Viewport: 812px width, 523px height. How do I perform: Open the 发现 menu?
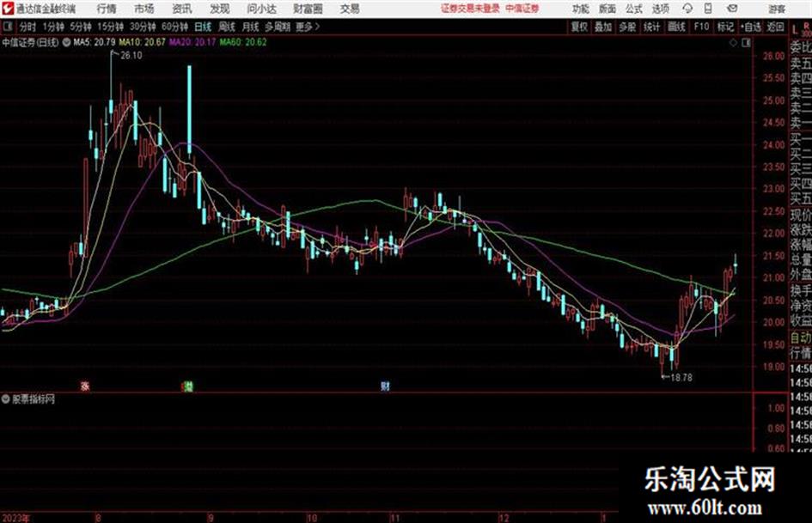(220, 9)
